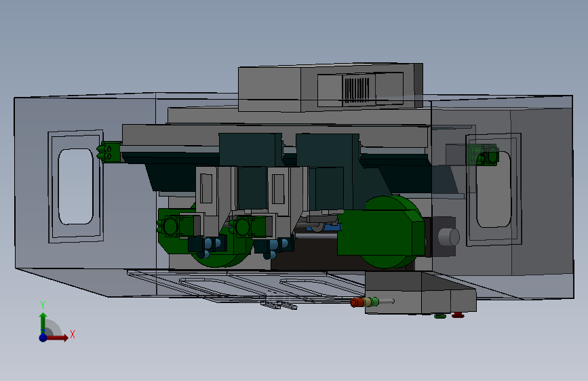This screenshot has width=588, height=381.
Task: Select the left enclosure door window
Action: 76,186
